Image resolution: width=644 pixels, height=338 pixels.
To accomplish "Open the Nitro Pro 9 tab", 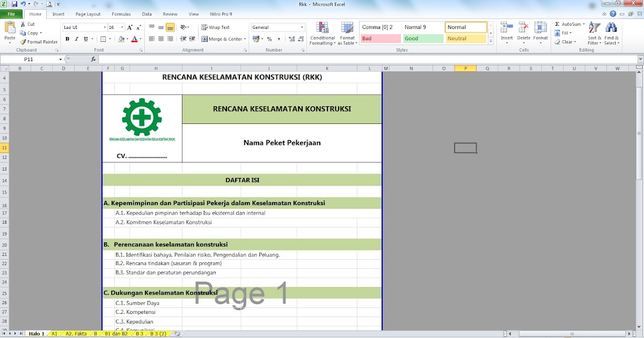I will pyautogui.click(x=219, y=14).
